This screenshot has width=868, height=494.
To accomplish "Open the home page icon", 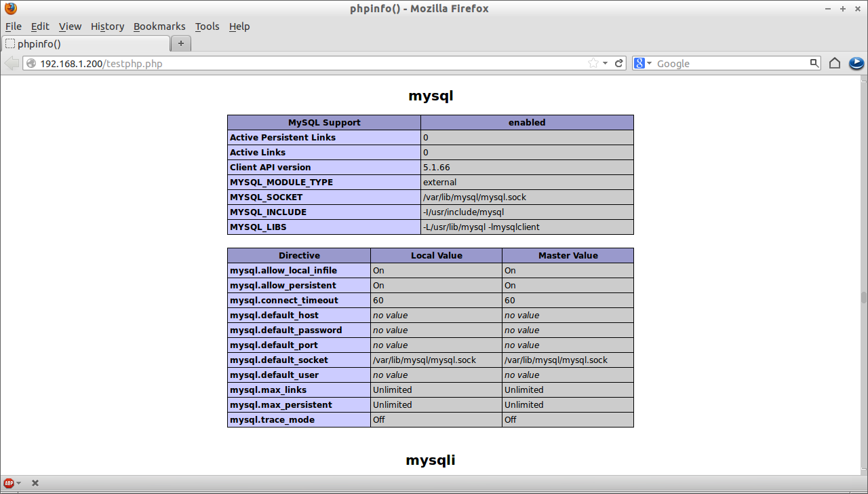I will [835, 63].
